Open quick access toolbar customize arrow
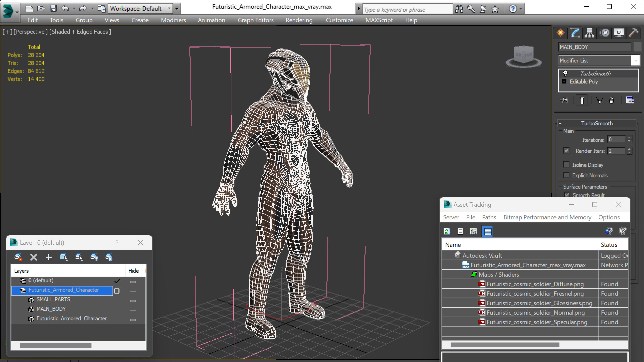644x362 pixels. [177, 8]
